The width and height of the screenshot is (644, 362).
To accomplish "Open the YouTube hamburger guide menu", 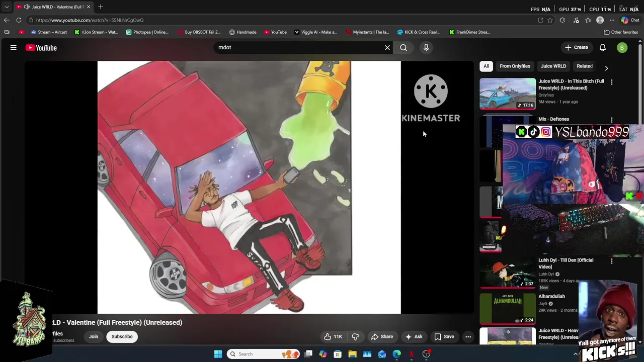I will [x=14, y=48].
